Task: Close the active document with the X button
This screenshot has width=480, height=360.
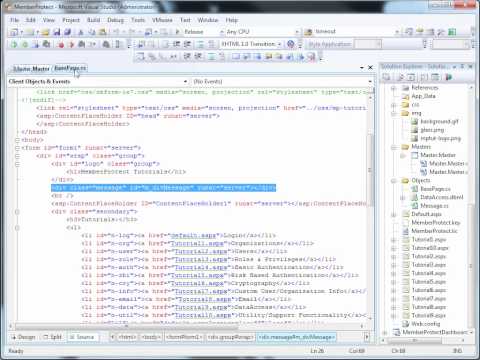Action: pos(370,68)
